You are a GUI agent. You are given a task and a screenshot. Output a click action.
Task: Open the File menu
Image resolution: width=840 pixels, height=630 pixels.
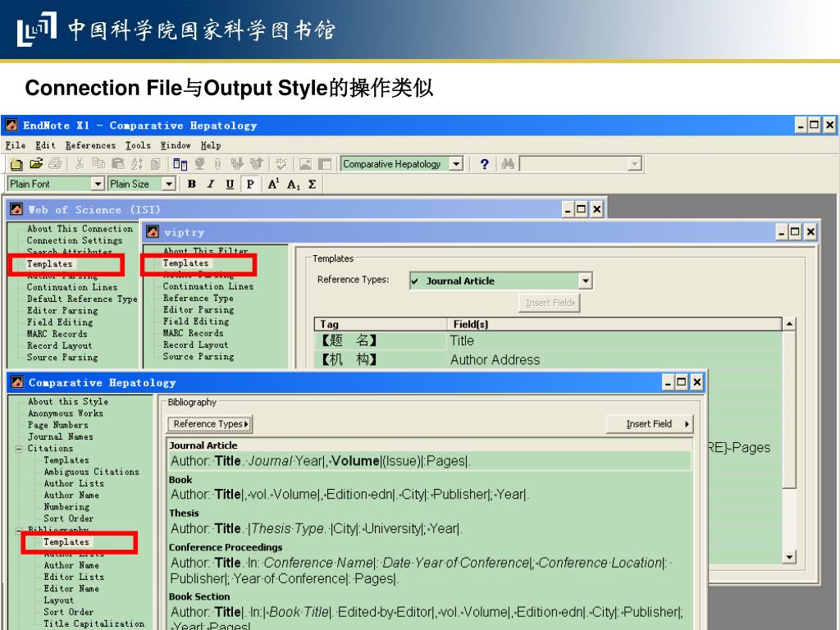[x=16, y=145]
